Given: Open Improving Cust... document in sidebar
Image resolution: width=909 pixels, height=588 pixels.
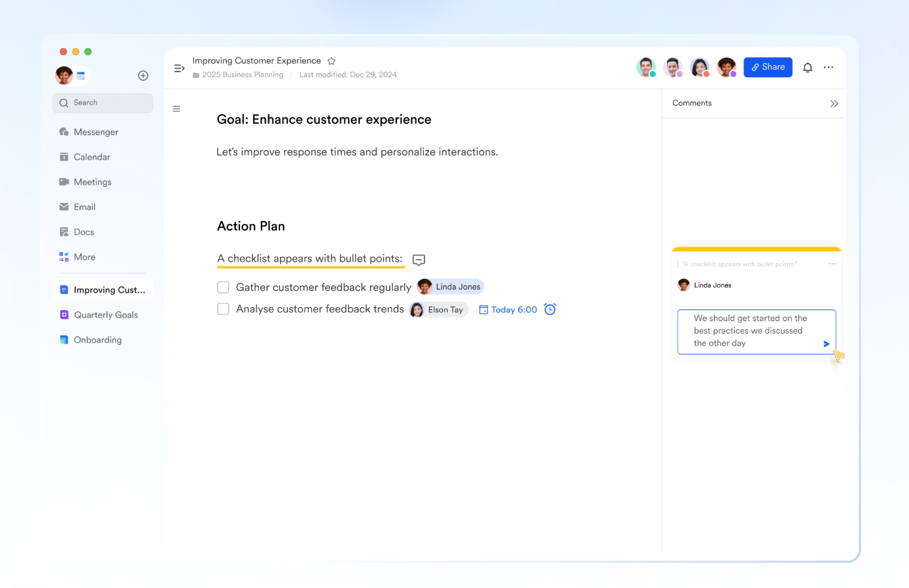Looking at the screenshot, I should point(103,290).
